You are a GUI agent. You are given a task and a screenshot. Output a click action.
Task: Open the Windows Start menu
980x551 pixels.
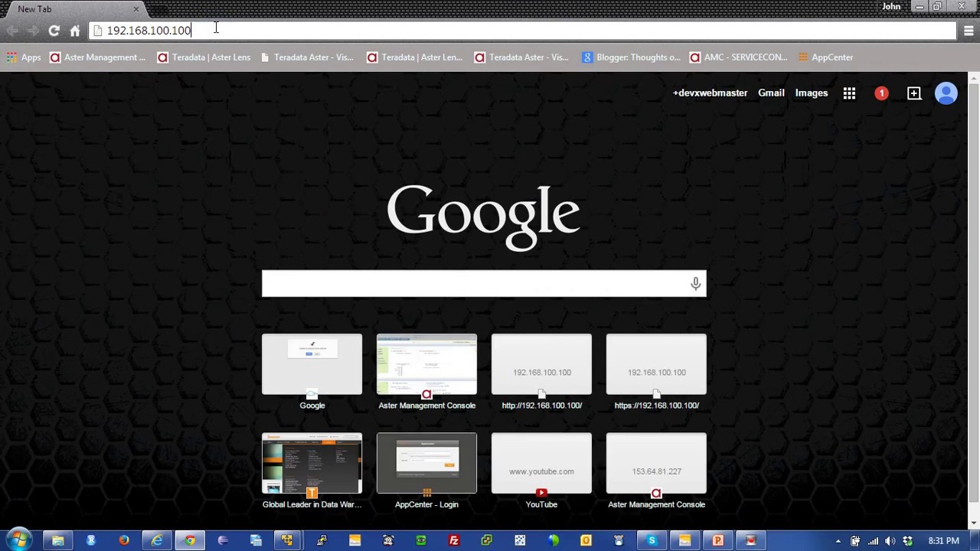(18, 540)
